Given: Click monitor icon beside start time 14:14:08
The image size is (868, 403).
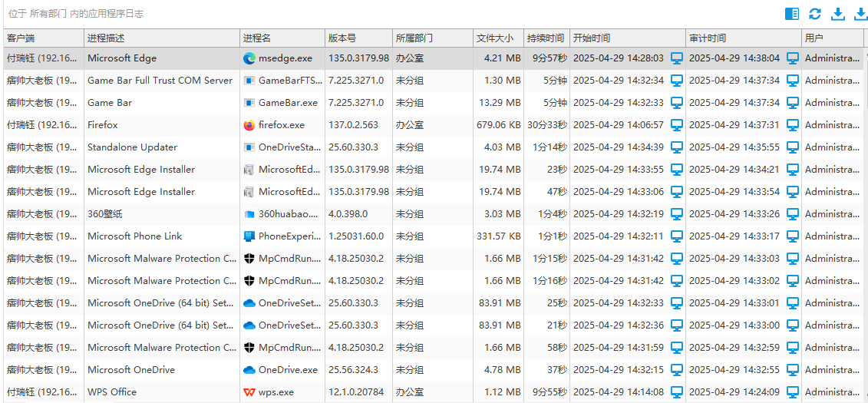Looking at the screenshot, I should point(676,392).
